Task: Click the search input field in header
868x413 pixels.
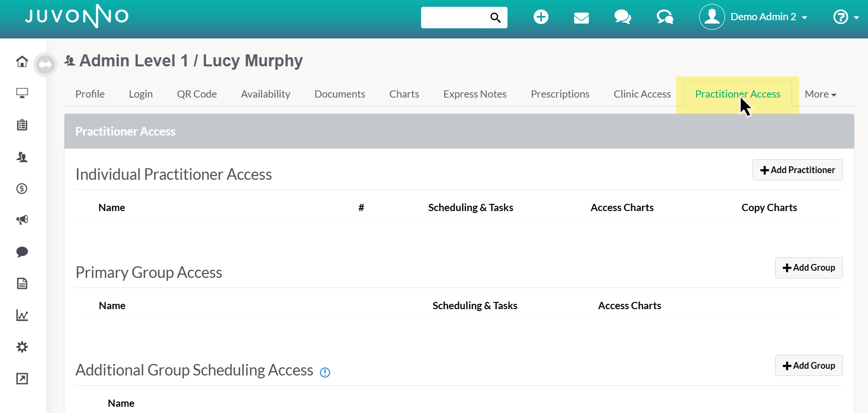Action: [455, 17]
